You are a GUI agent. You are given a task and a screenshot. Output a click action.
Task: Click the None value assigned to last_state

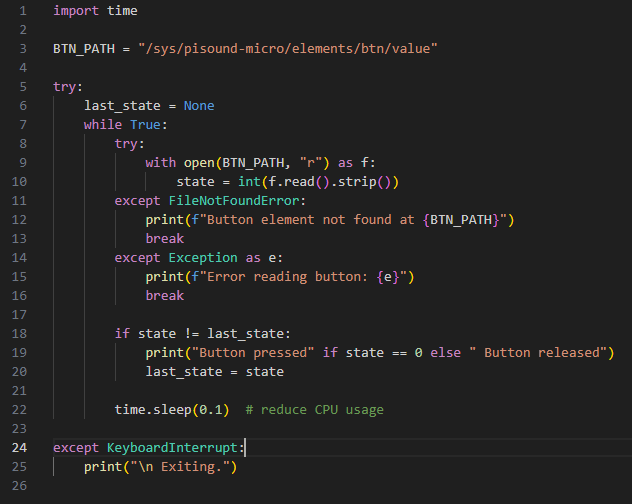pyautogui.click(x=199, y=106)
